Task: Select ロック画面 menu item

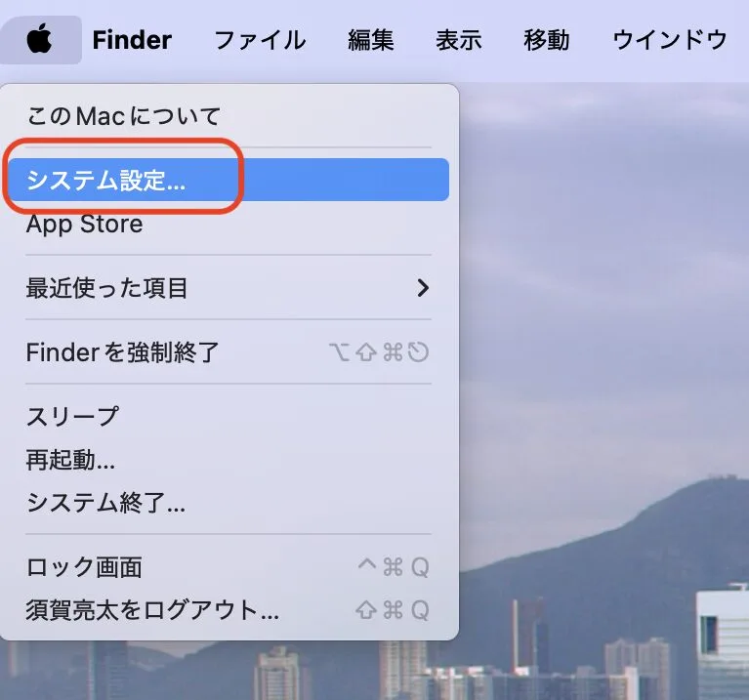Action: coord(229,567)
